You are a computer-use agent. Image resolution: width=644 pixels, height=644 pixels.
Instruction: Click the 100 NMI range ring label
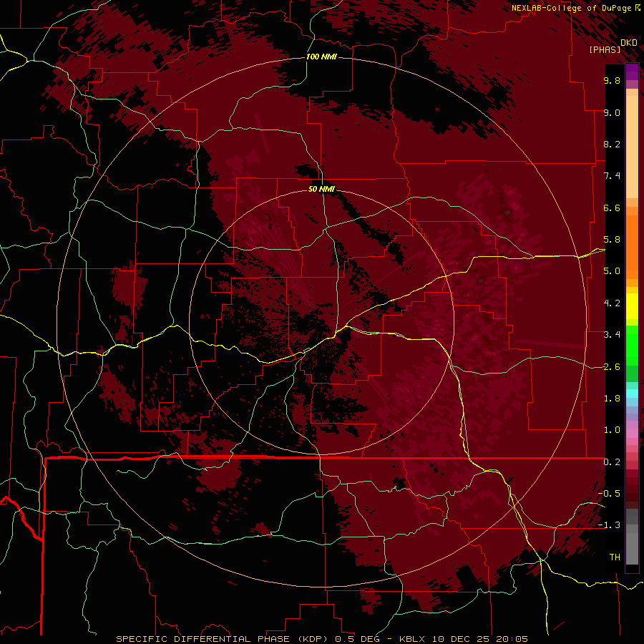(321, 57)
